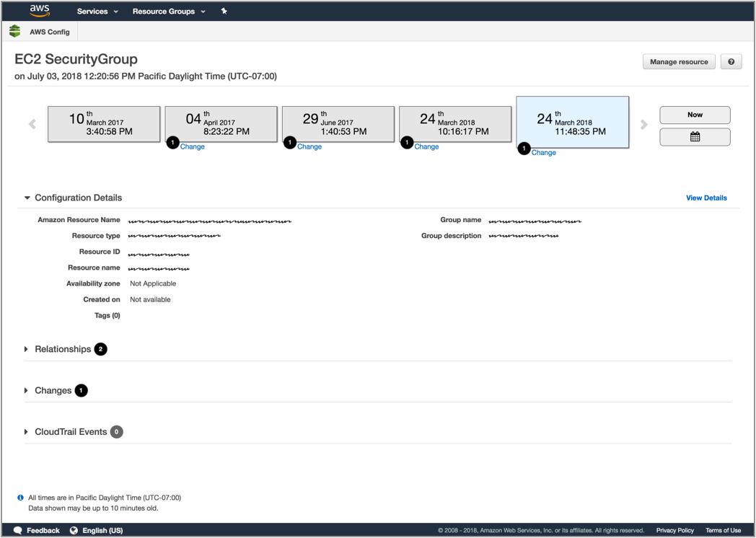Click Change link under 11:48:35 PM snapshot
The width and height of the screenshot is (756, 538).
coord(544,152)
